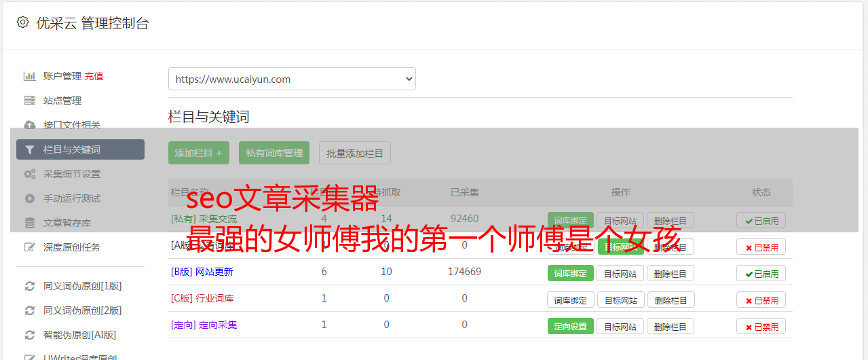868x360 pixels.
Task: Click the 优采云 管理控制台 title
Action: tap(92, 23)
